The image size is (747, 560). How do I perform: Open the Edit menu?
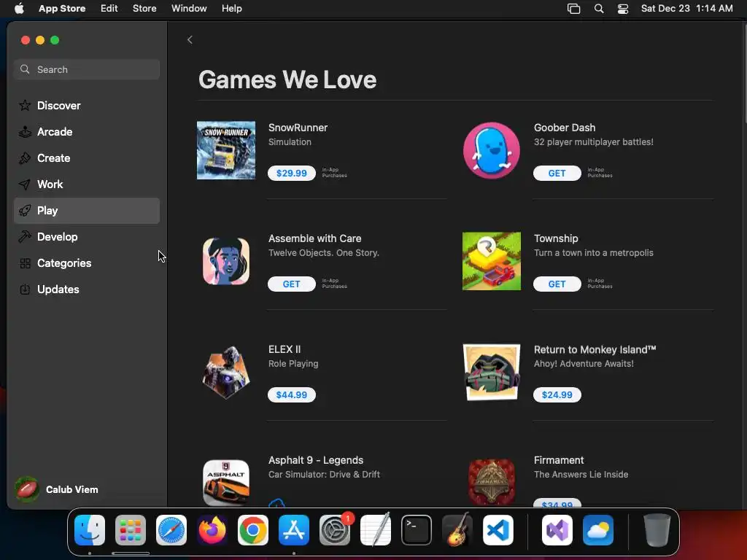[109, 9]
